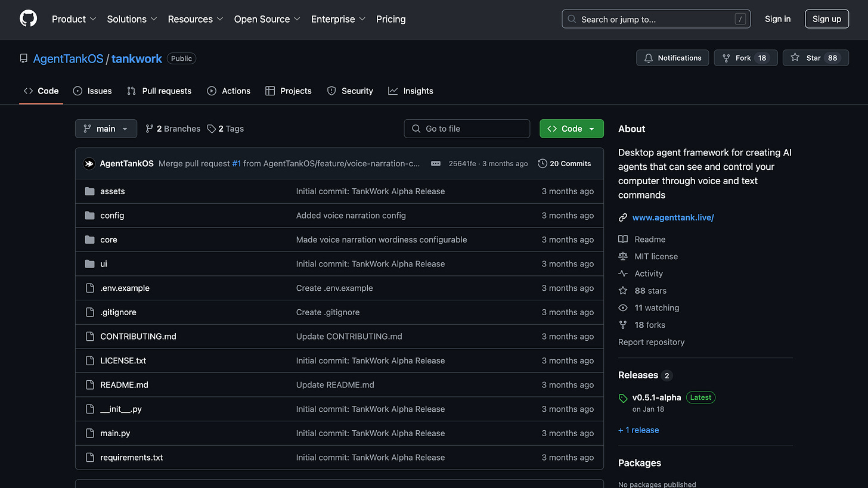
Task: Click the Sign up button
Action: tap(827, 19)
